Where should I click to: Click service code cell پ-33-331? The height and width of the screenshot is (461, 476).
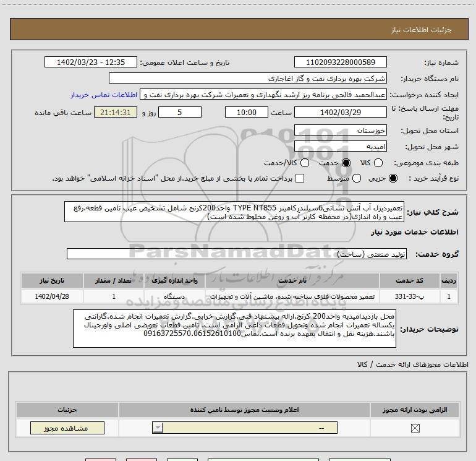click(409, 296)
